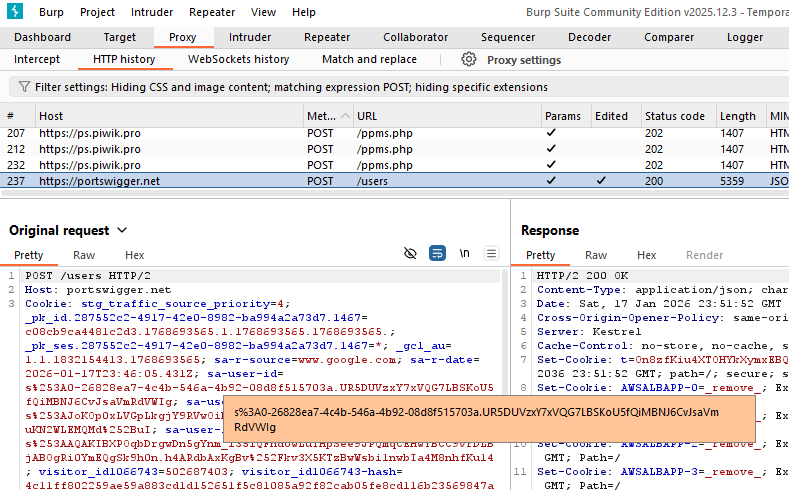Open request panel hamburger menu icon
This screenshot has height=490, width=789.
(491, 253)
